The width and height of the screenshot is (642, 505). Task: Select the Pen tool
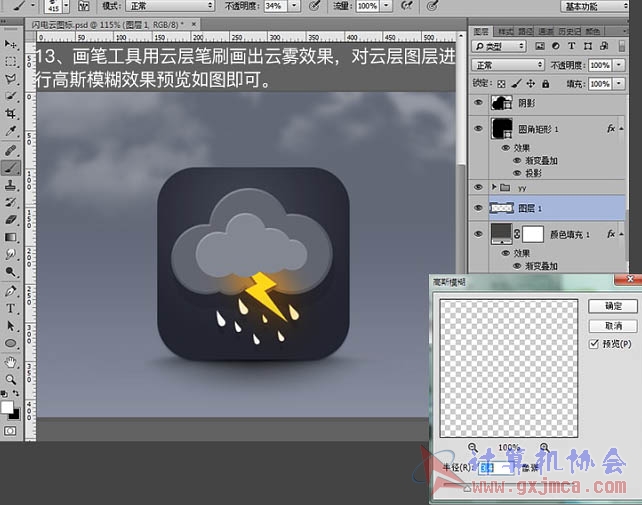coord(11,291)
